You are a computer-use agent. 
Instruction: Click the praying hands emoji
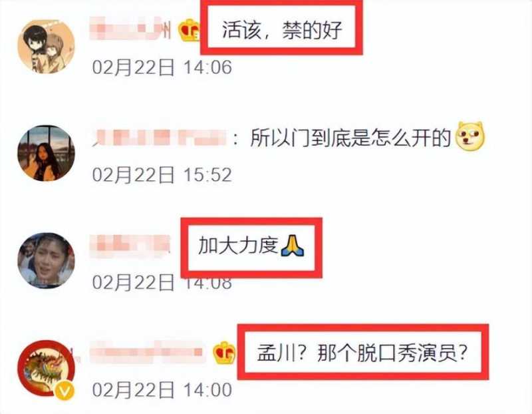293,246
